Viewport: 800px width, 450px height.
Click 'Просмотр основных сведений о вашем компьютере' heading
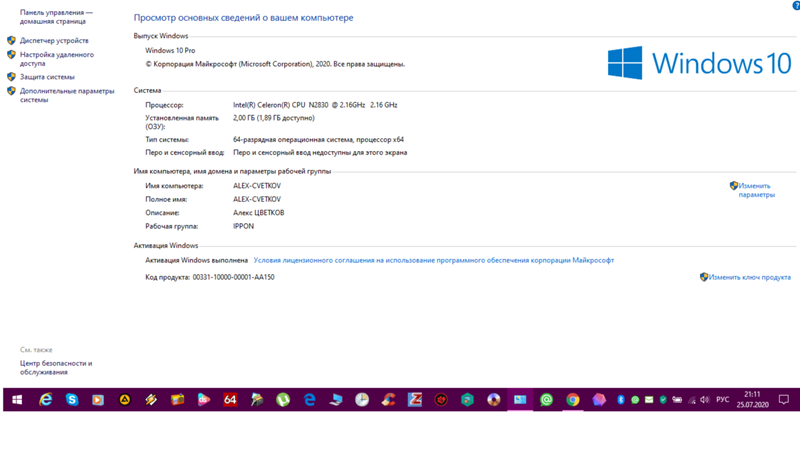pos(243,18)
